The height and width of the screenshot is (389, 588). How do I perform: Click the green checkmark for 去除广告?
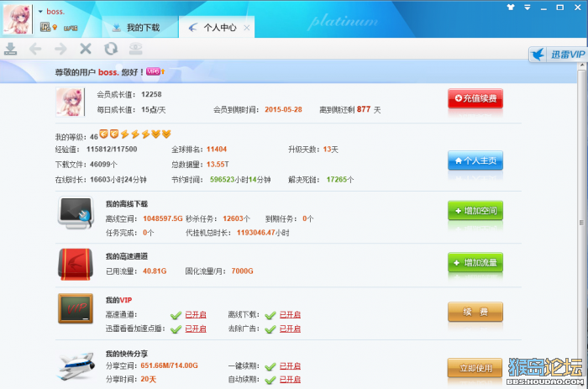point(270,329)
